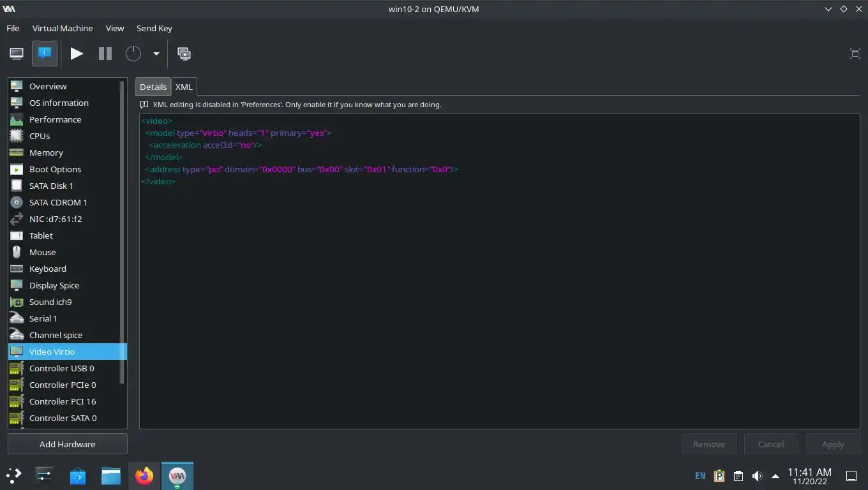Click Virtual Machine Manager taskbar icon
Image resolution: width=868 pixels, height=490 pixels.
click(177, 475)
